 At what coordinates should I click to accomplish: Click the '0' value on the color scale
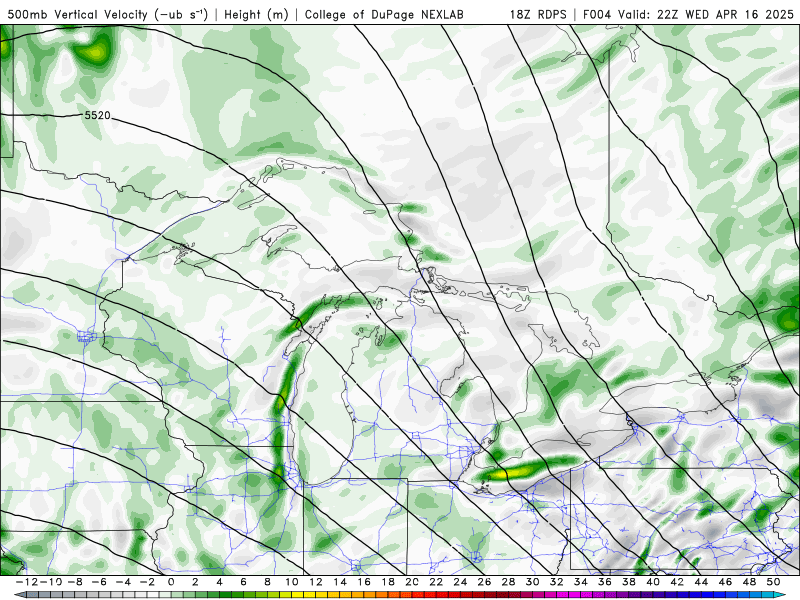(x=171, y=582)
